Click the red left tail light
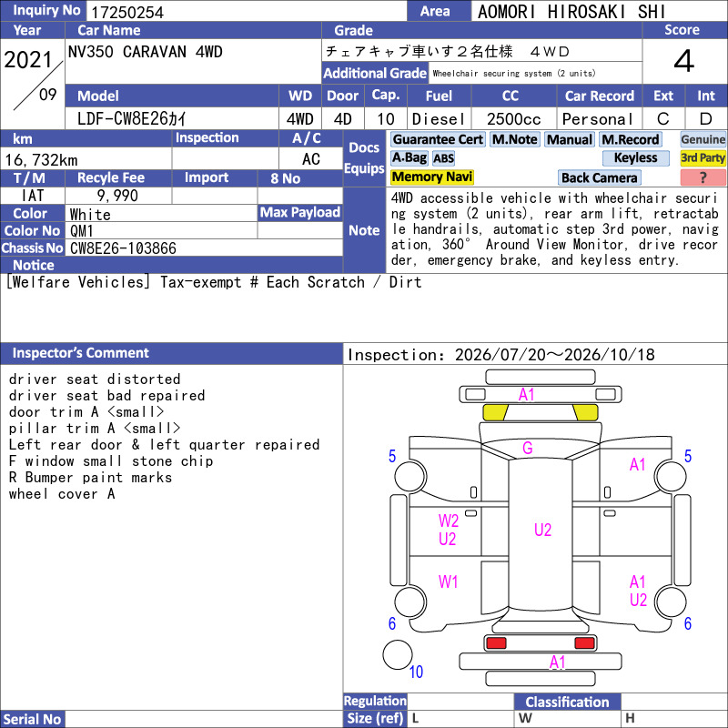 (x=496, y=643)
